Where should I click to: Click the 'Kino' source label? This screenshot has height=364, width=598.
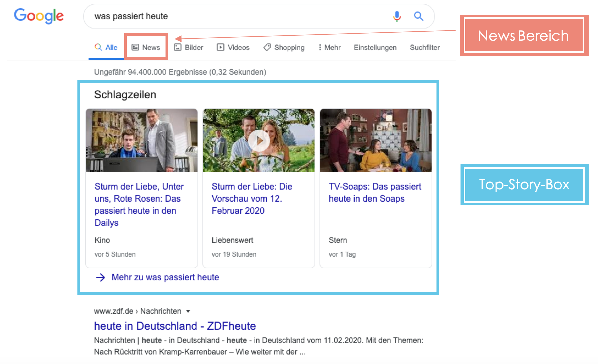[102, 240]
